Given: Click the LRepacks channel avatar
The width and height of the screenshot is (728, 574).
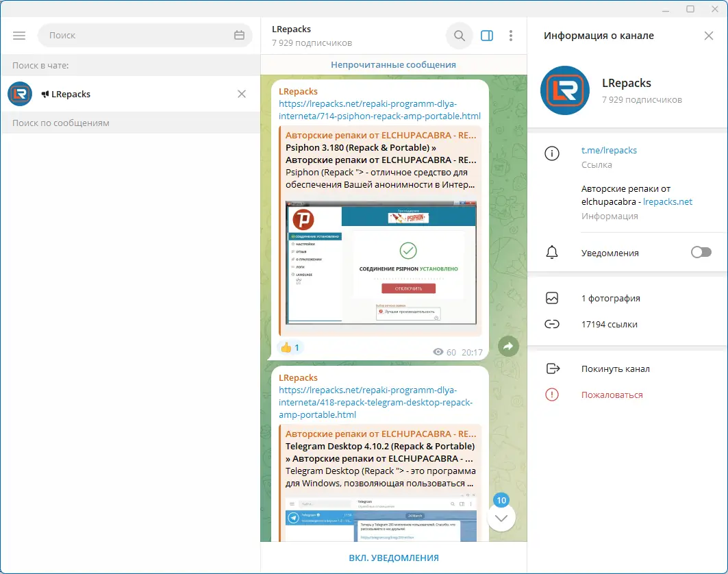Looking at the screenshot, I should 564,90.
